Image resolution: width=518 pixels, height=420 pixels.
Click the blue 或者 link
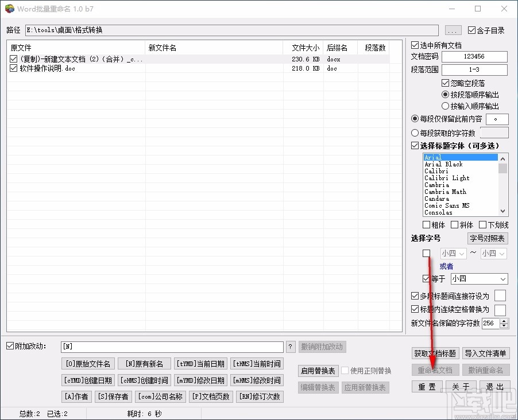click(446, 266)
